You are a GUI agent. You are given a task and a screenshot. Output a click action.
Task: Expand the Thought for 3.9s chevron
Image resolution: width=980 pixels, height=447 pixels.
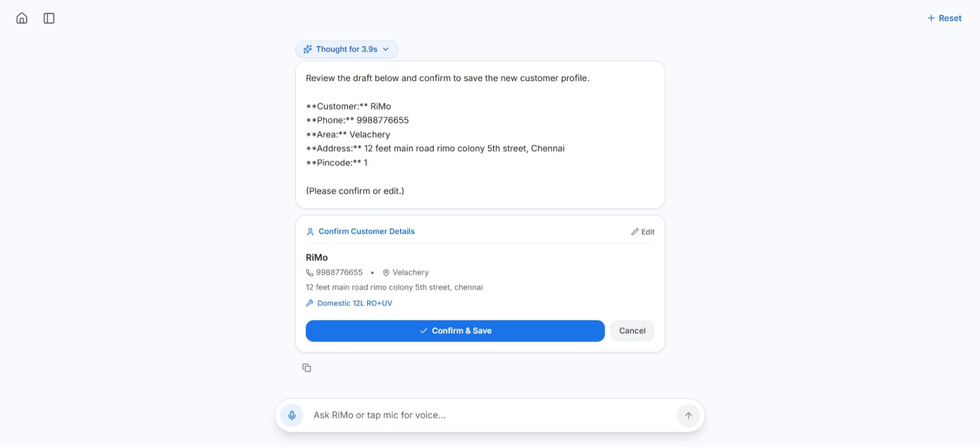coord(386,49)
